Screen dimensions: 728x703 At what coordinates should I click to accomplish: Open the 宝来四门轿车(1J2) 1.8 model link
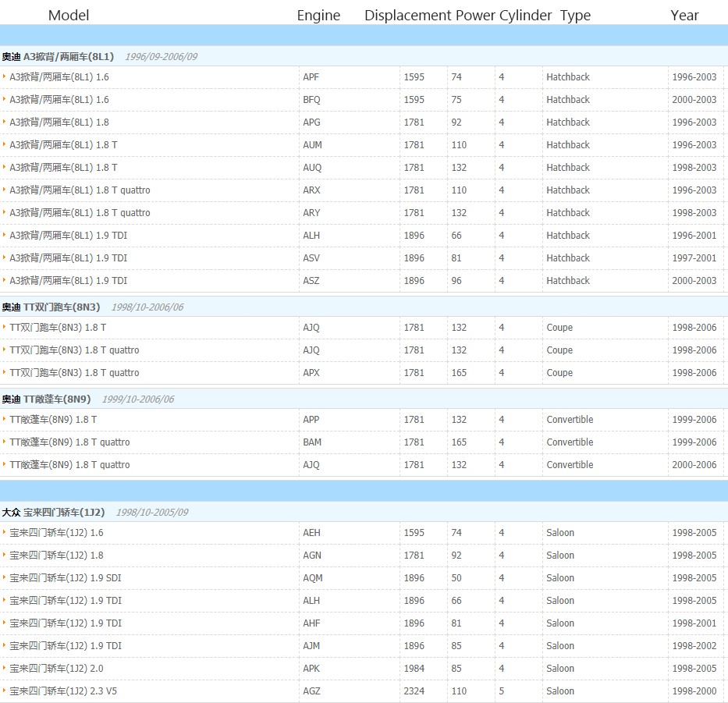click(57, 556)
